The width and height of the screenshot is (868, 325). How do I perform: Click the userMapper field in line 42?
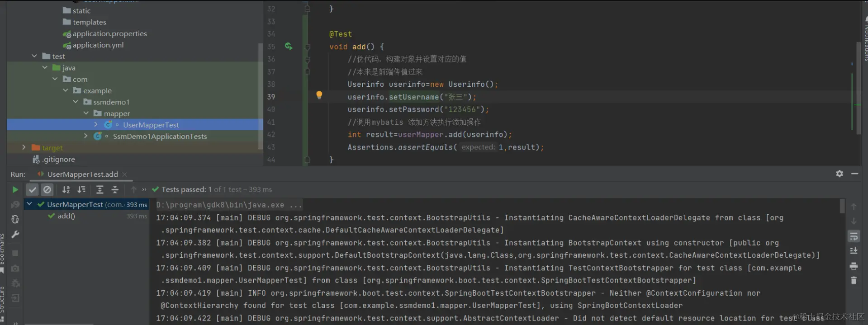tap(421, 135)
